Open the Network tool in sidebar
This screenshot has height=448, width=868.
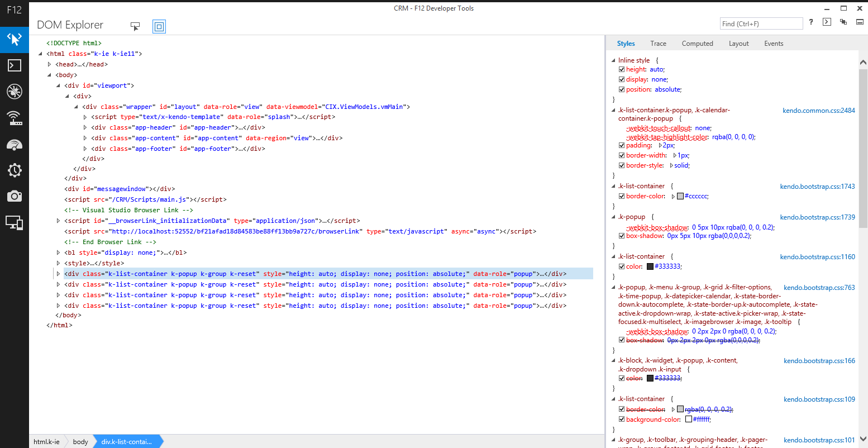(x=15, y=118)
